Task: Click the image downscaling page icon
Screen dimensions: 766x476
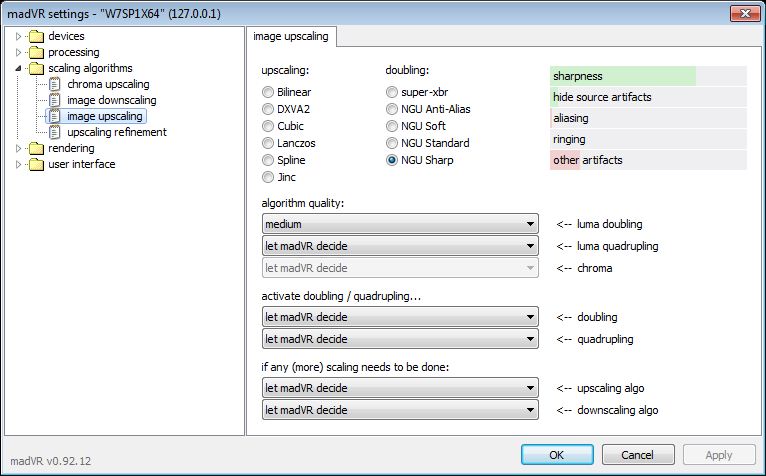Action: 56,100
